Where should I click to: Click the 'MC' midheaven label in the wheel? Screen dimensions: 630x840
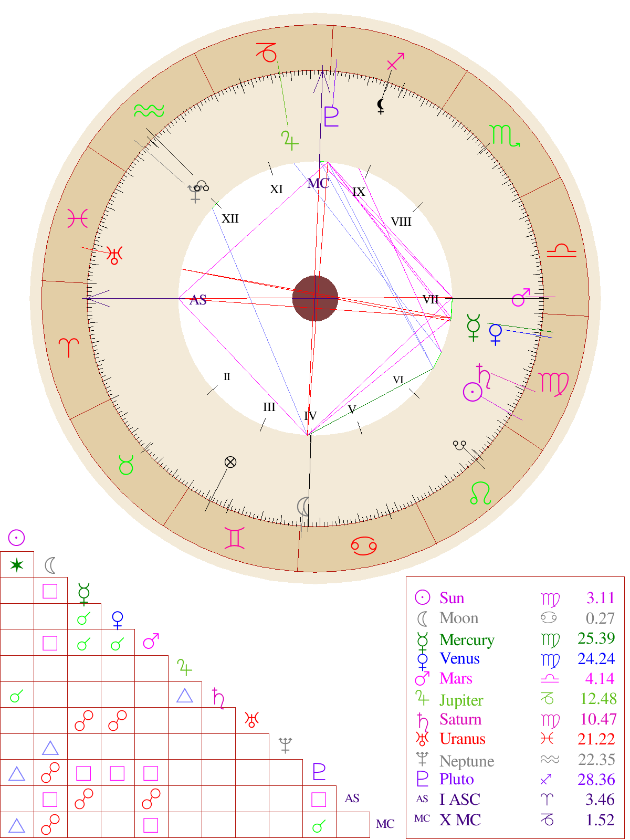(318, 183)
